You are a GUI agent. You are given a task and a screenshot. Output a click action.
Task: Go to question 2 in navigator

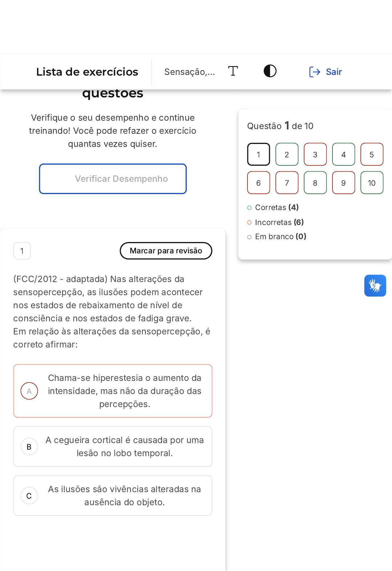point(287,154)
